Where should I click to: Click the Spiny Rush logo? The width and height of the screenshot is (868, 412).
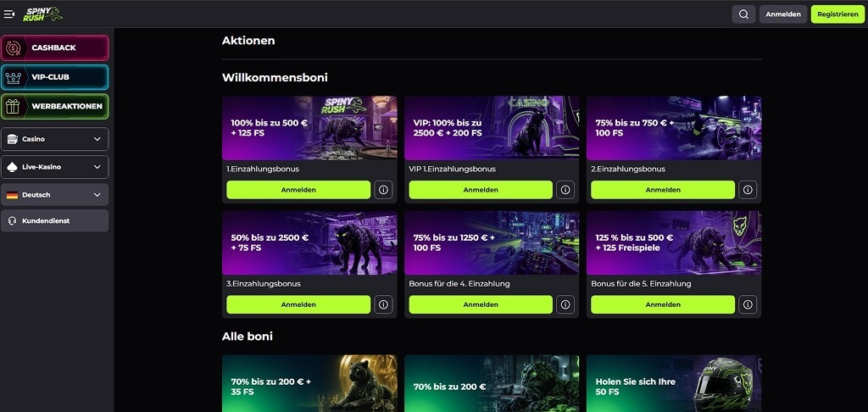[x=42, y=14]
